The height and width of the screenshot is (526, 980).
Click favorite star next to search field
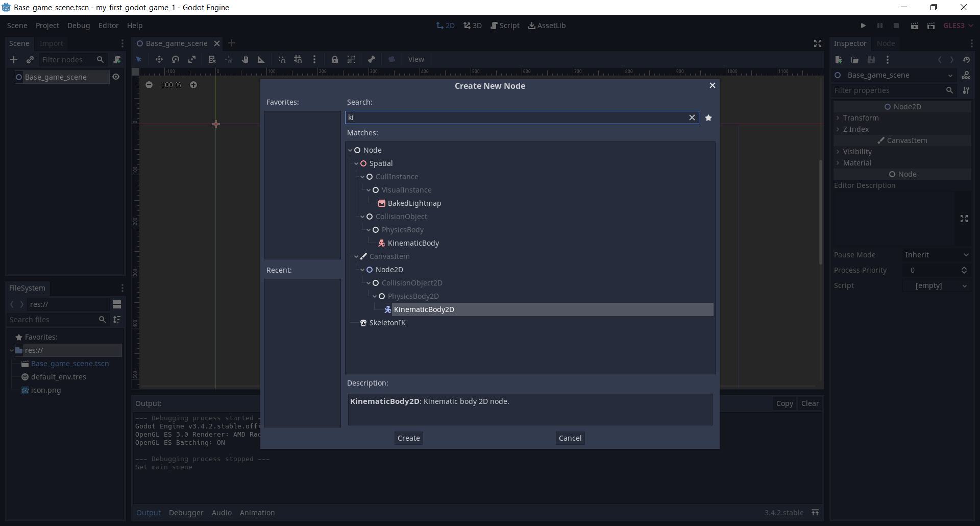708,118
